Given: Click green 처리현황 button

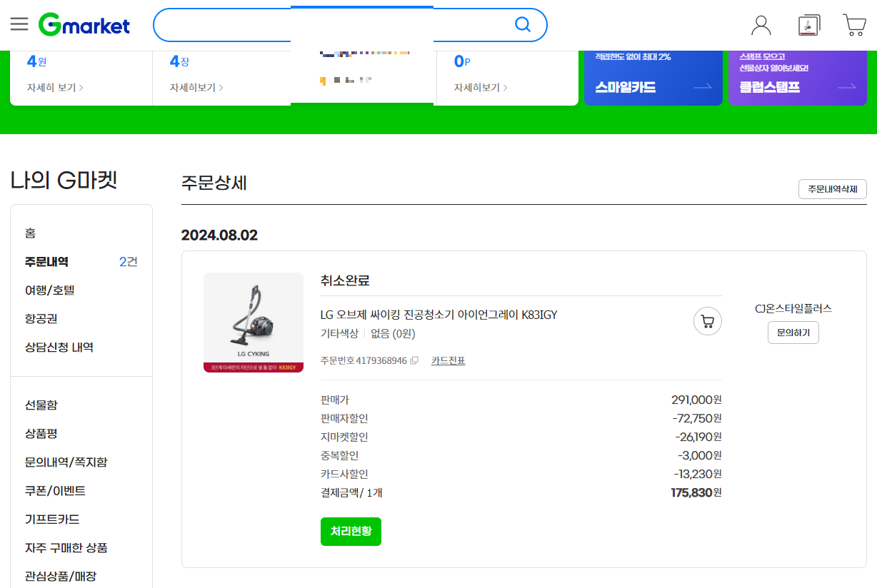Looking at the screenshot, I should click(351, 532).
